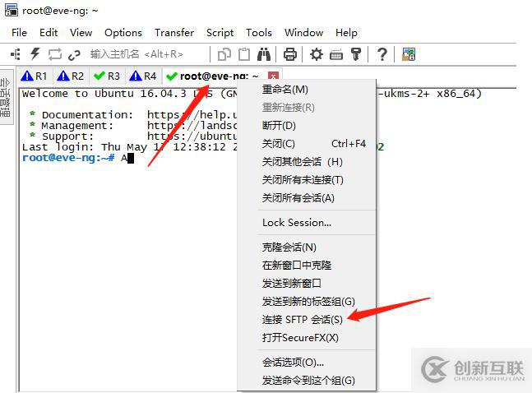Expand the vertical 会话管理 side panel
Screen dimensions: 532x393
click(x=6, y=97)
